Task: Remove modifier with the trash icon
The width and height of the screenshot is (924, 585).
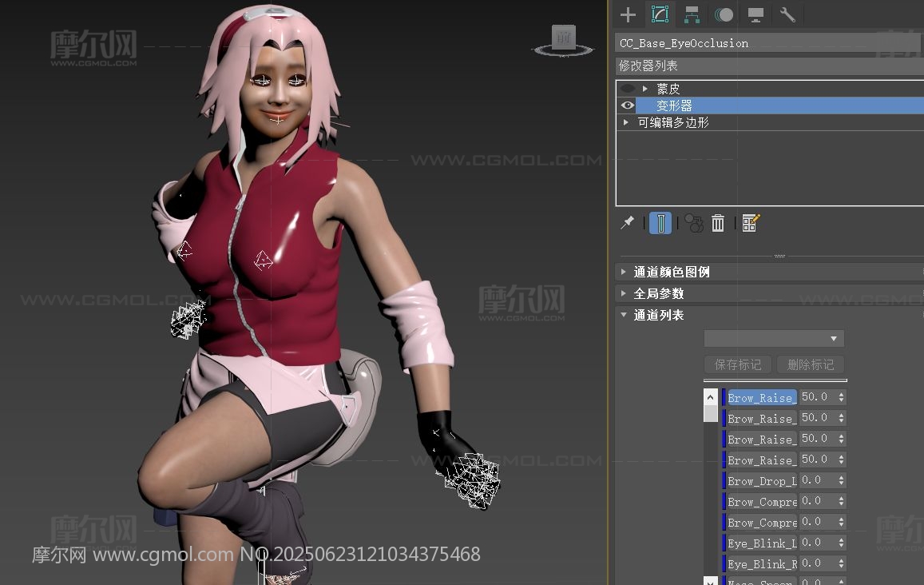Action: (x=718, y=223)
